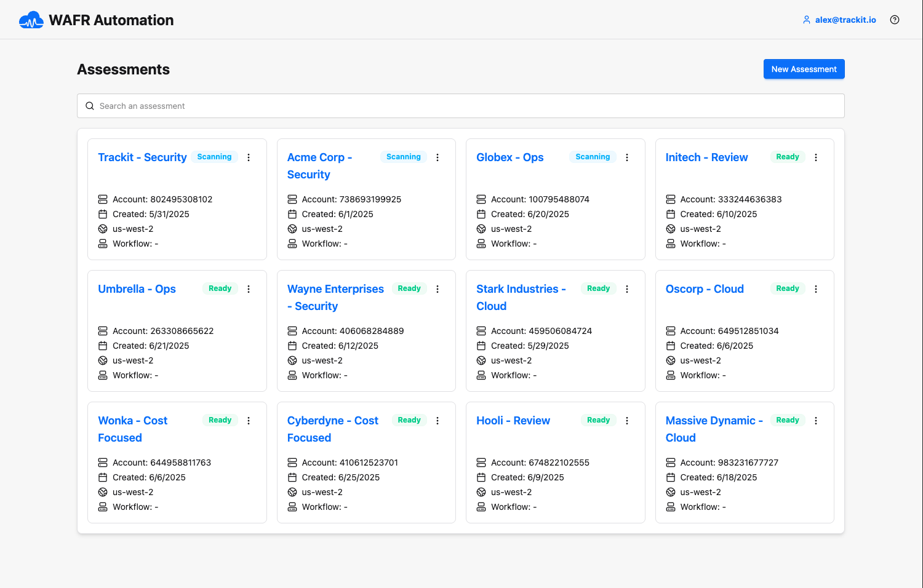Click the vertical dots on Wayne Enterprises card
Screen dimensions: 923x588
(438, 289)
